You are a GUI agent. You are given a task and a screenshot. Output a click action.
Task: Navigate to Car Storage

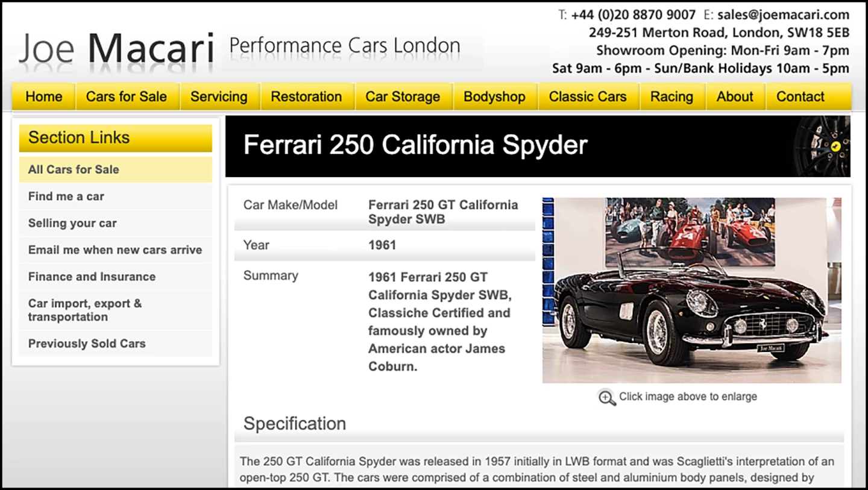(403, 96)
